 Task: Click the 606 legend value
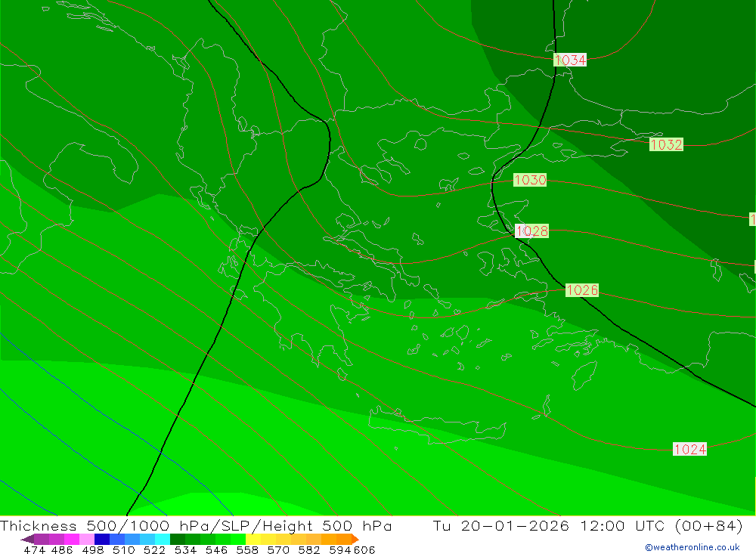(364, 549)
